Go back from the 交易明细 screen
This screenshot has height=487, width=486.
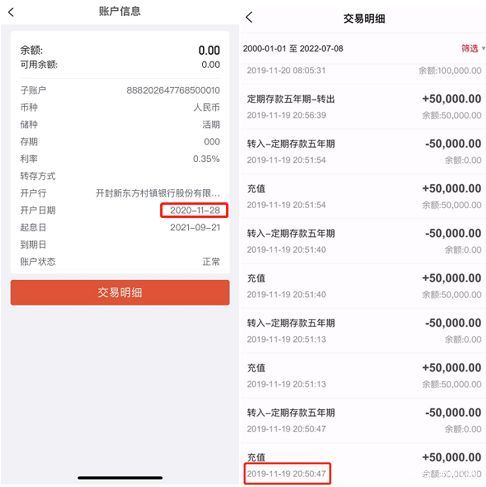click(x=249, y=17)
